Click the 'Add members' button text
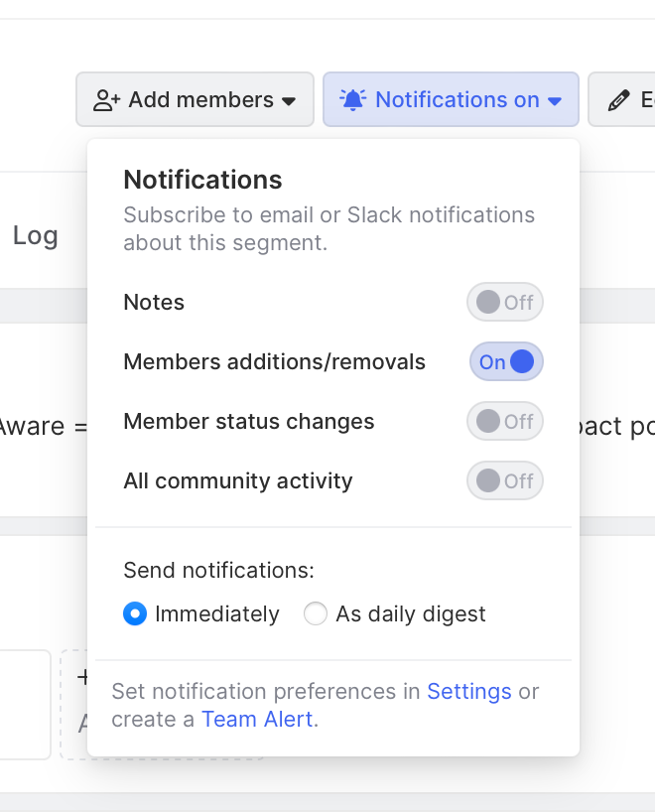This screenshot has width=655, height=812. coord(200,100)
